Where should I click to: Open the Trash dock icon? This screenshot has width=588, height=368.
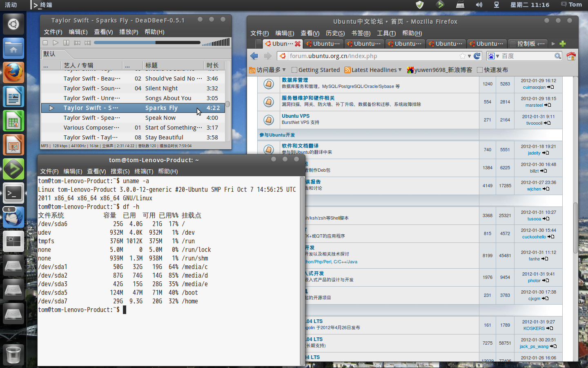[13, 354]
